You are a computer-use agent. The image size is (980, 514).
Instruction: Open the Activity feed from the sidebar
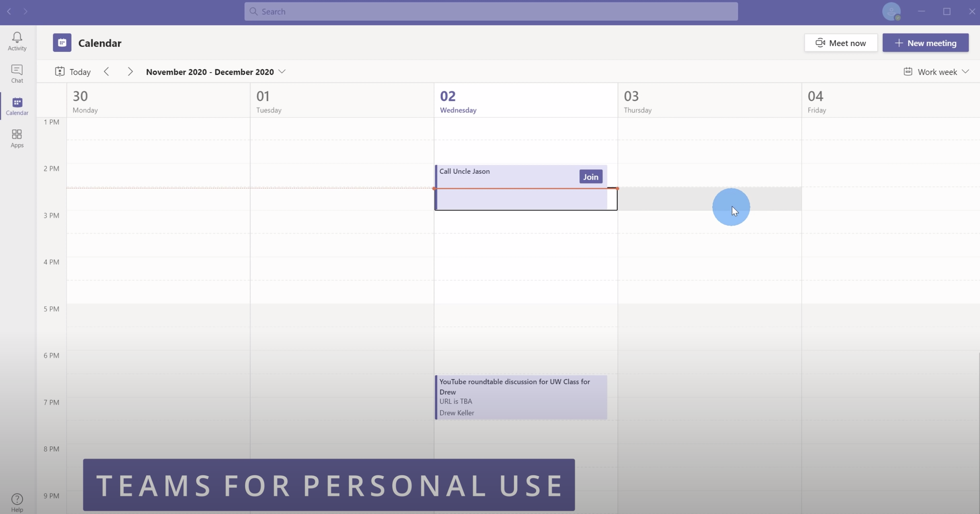tap(17, 41)
